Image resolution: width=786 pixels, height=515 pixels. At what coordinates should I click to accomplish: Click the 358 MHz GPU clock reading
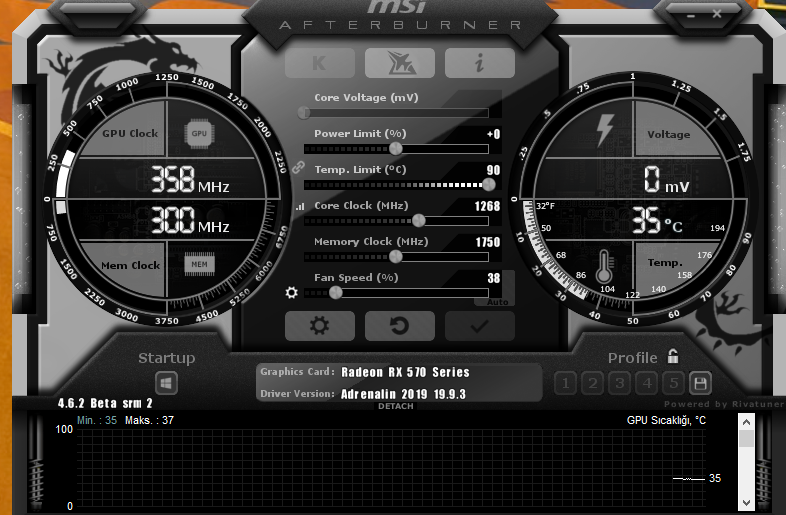[x=190, y=180]
